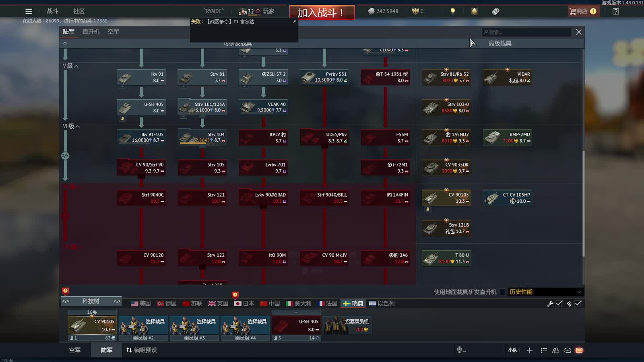
Task: Click the plus icon to invite squad member
Action: point(530,350)
